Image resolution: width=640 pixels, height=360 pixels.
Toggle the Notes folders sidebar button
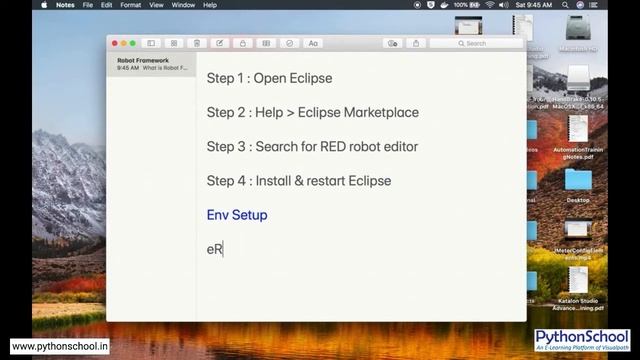tap(151, 43)
